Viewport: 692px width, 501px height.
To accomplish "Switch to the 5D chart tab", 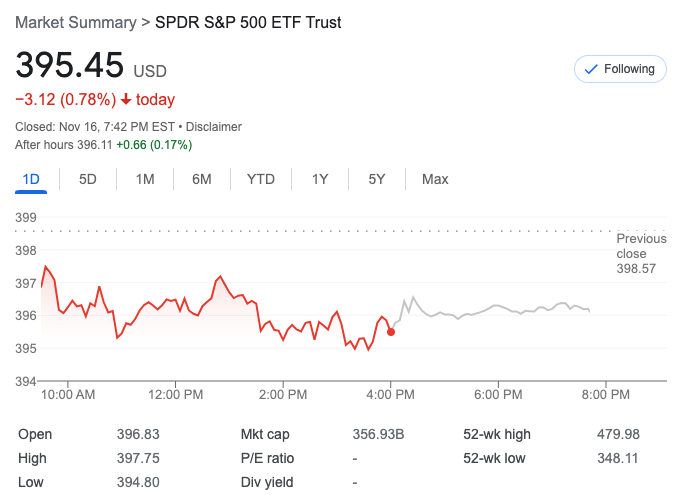I will (x=88, y=179).
